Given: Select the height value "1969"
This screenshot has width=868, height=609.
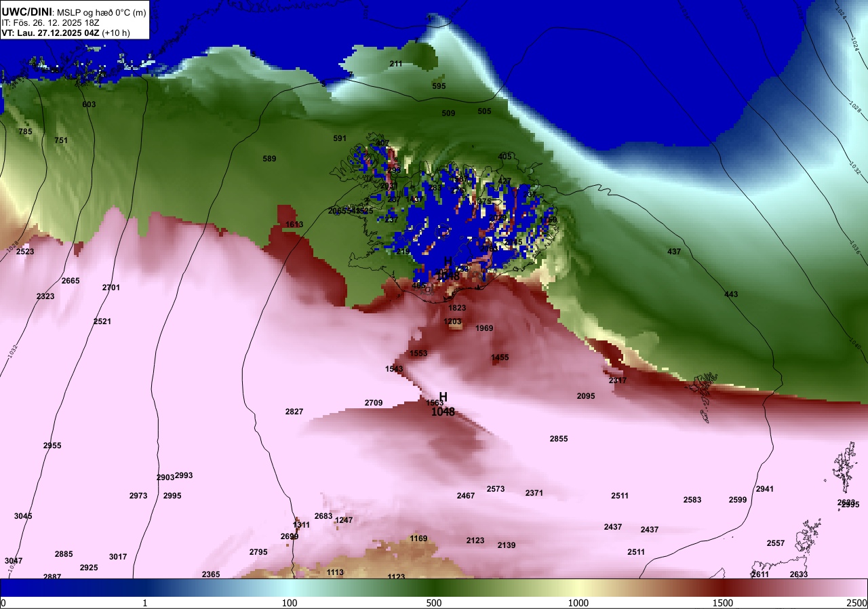Looking at the screenshot, I should pos(484,328).
